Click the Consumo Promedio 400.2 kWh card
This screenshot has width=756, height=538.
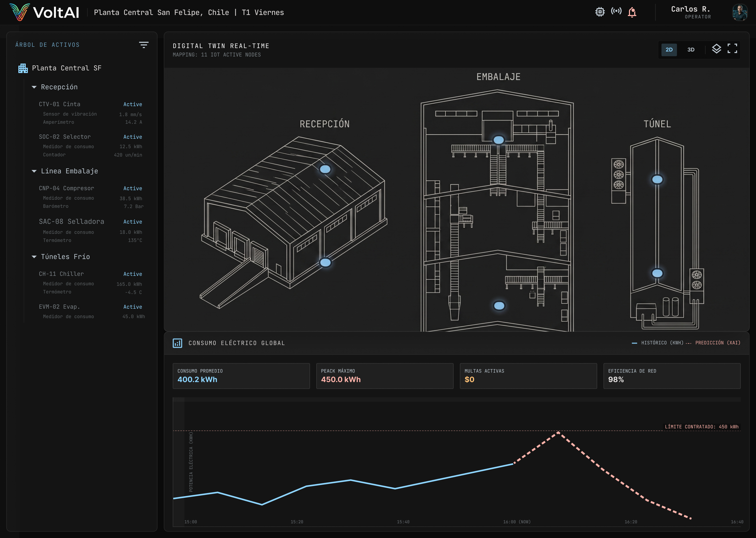241,376
